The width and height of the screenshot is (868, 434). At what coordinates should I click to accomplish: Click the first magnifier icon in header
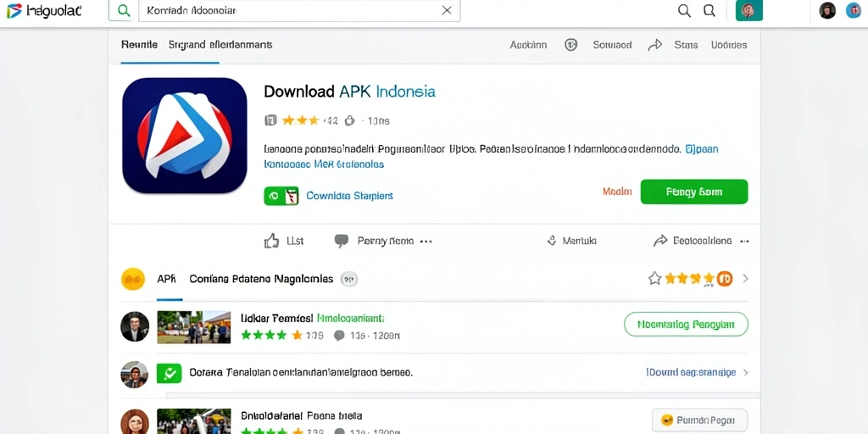[685, 11]
